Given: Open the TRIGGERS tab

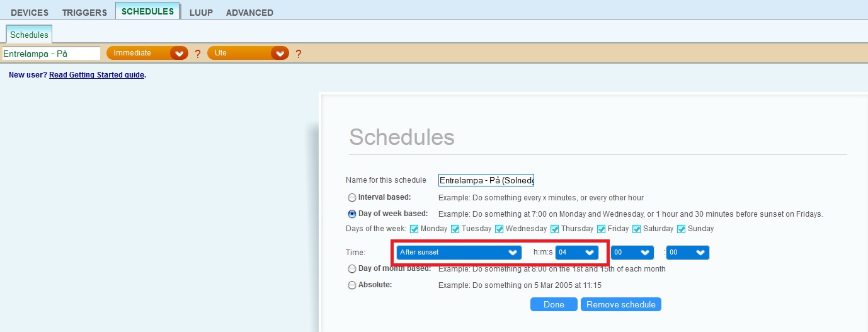Looking at the screenshot, I should (x=84, y=13).
